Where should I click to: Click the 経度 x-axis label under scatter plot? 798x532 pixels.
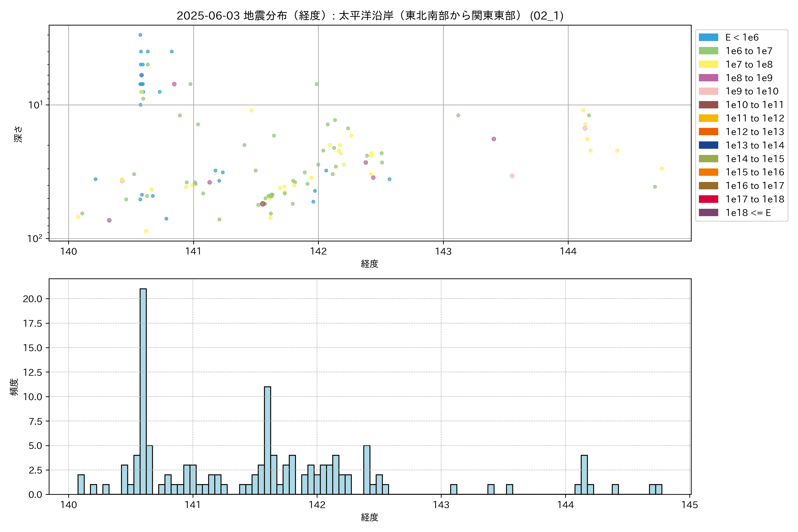pos(370,264)
